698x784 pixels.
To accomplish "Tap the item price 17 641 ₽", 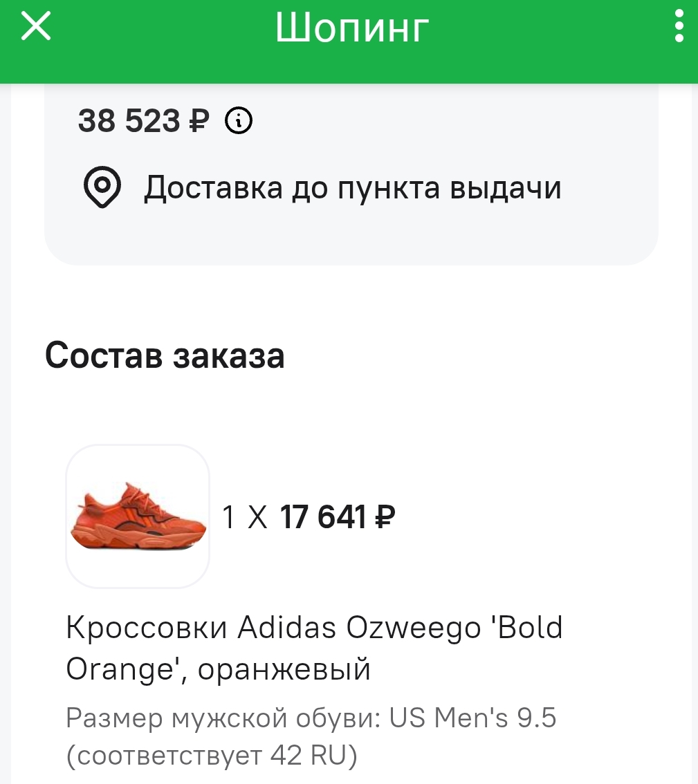I will point(337,516).
